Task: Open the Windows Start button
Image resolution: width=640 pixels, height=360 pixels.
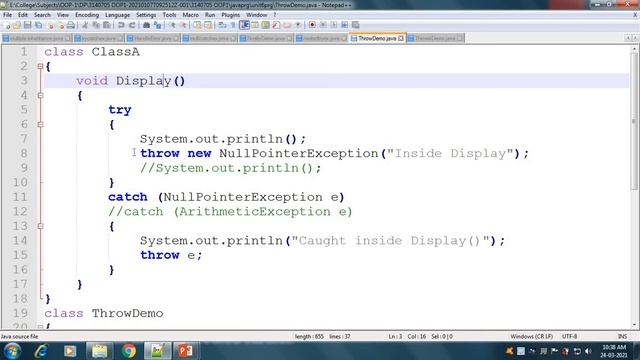Action: pyautogui.click(x=12, y=351)
